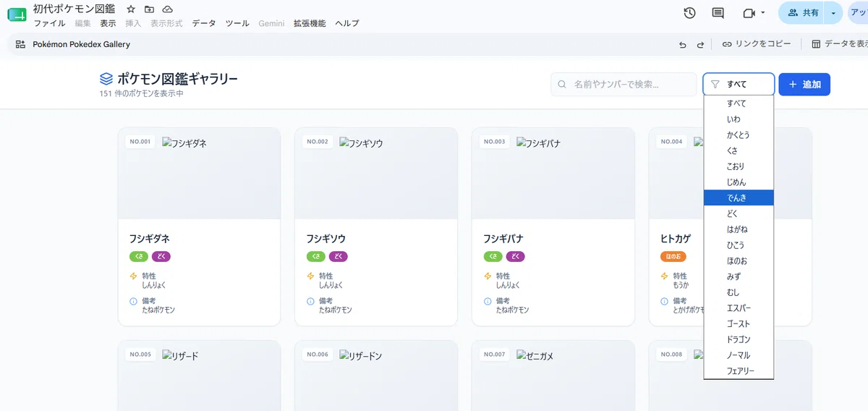868x411 pixels.
Task: Click the 初代ポケモン図鑑 document title
Action: [x=75, y=9]
